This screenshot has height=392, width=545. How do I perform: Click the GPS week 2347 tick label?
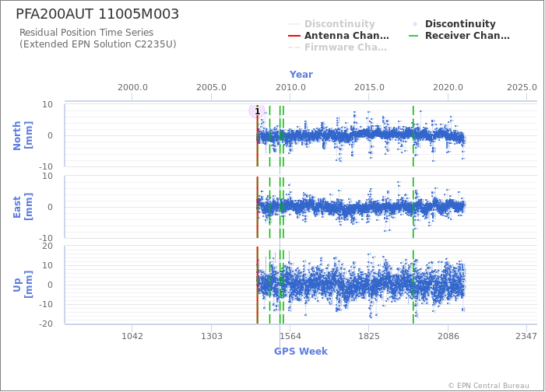coord(526,336)
